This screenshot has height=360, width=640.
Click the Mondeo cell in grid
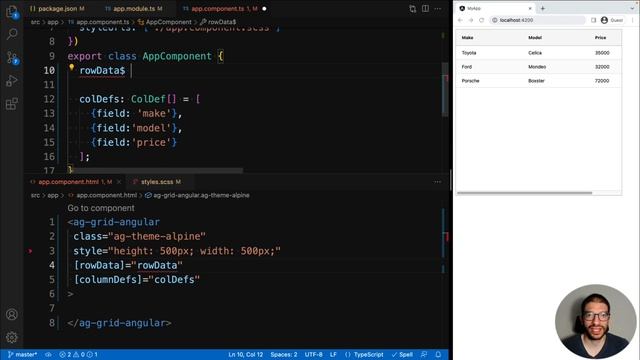tap(537, 67)
